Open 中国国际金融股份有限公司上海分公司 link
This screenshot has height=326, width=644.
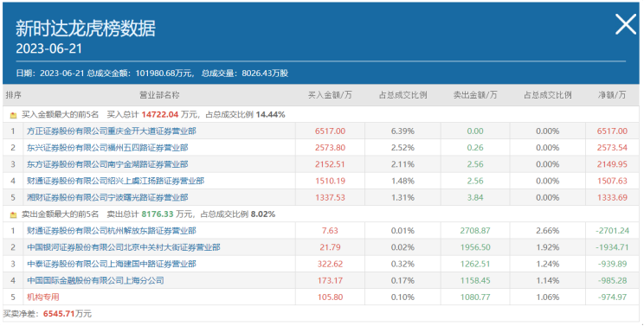95,280
